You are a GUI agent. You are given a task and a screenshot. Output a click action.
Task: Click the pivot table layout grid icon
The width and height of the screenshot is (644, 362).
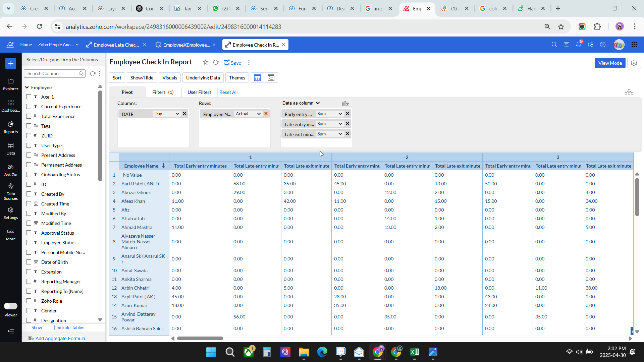coord(257,78)
